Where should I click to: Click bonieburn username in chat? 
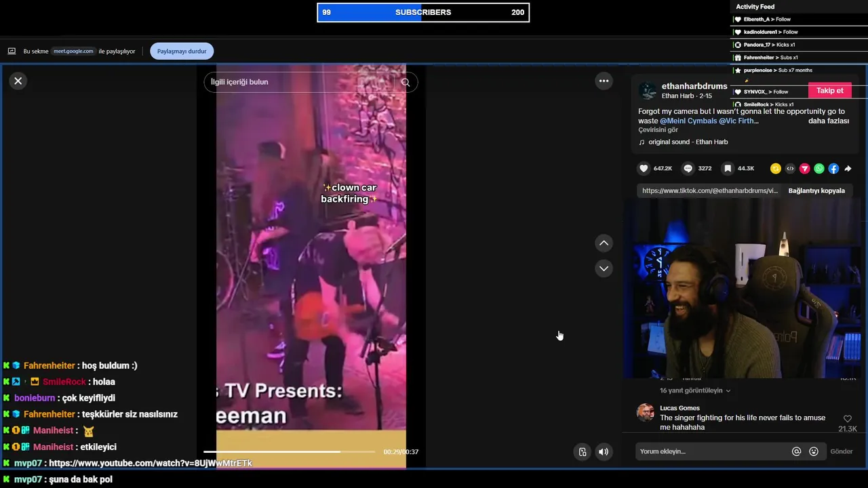pyautogui.click(x=35, y=398)
